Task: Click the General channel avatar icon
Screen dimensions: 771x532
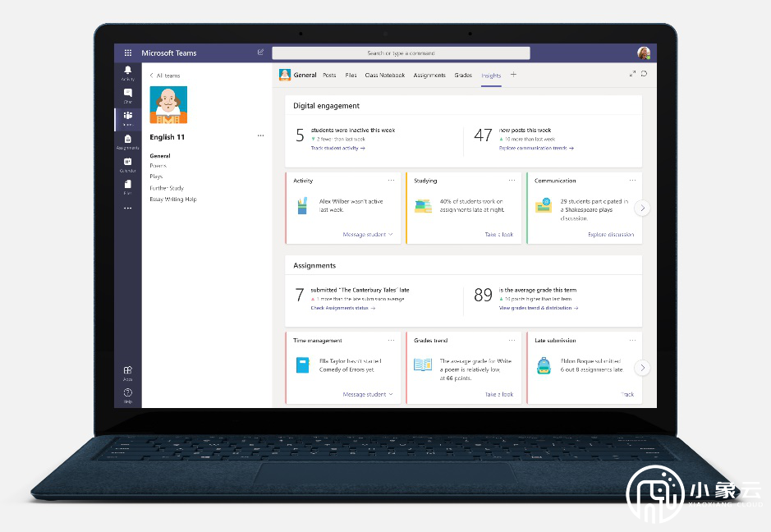Action: pyautogui.click(x=285, y=75)
